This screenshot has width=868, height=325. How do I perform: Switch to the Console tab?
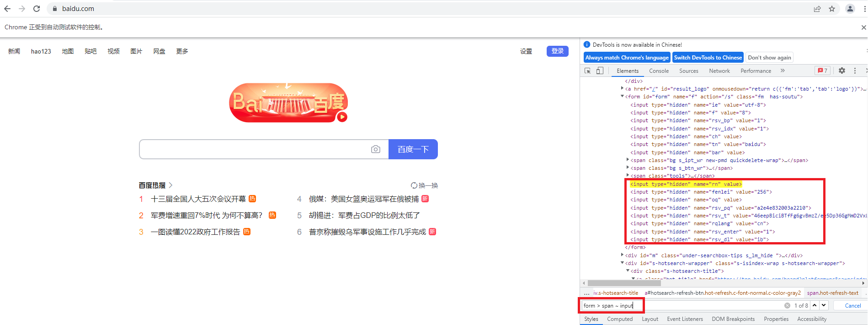[659, 71]
